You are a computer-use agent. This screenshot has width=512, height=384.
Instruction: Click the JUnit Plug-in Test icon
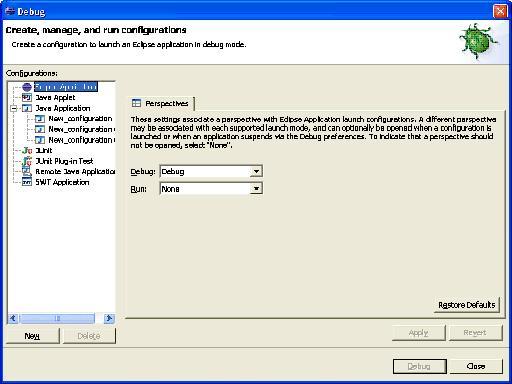point(27,161)
